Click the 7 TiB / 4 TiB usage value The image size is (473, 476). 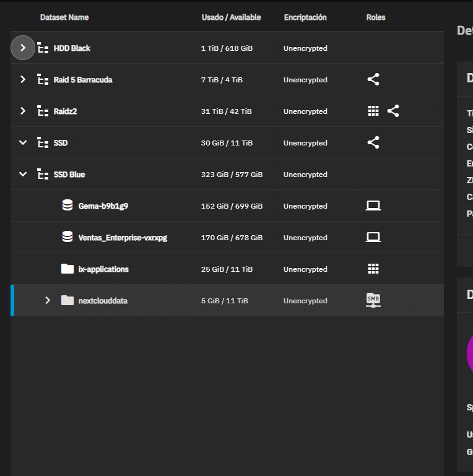pos(222,80)
